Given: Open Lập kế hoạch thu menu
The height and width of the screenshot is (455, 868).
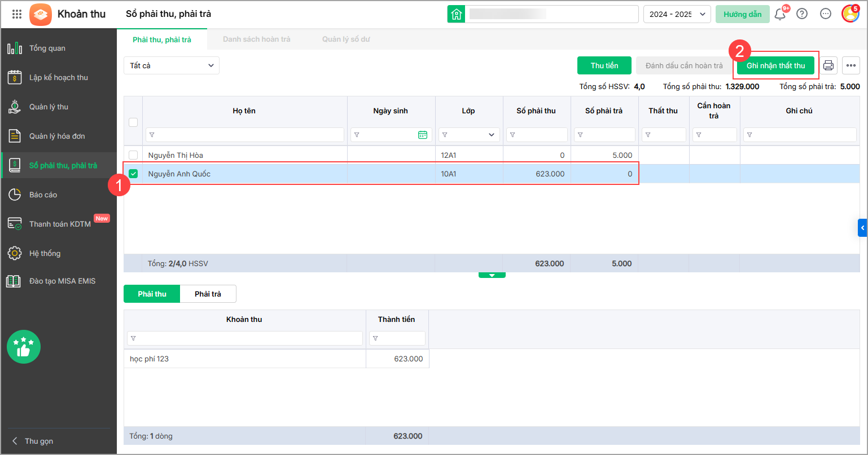Looking at the screenshot, I should click(x=59, y=78).
